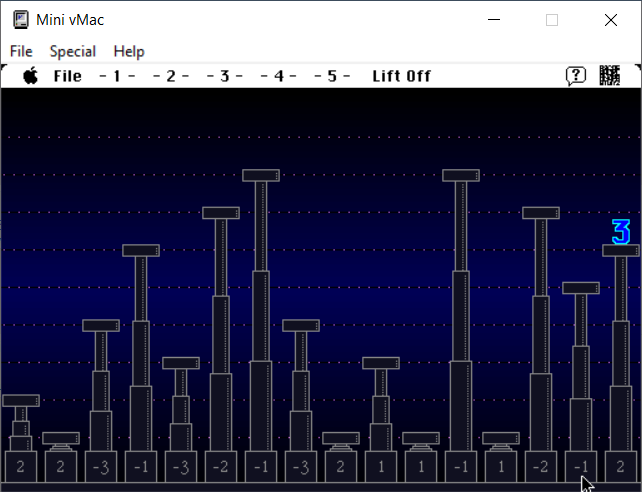
Task: Click the -3 box between -1 and -2 boxes
Action: (x=181, y=467)
